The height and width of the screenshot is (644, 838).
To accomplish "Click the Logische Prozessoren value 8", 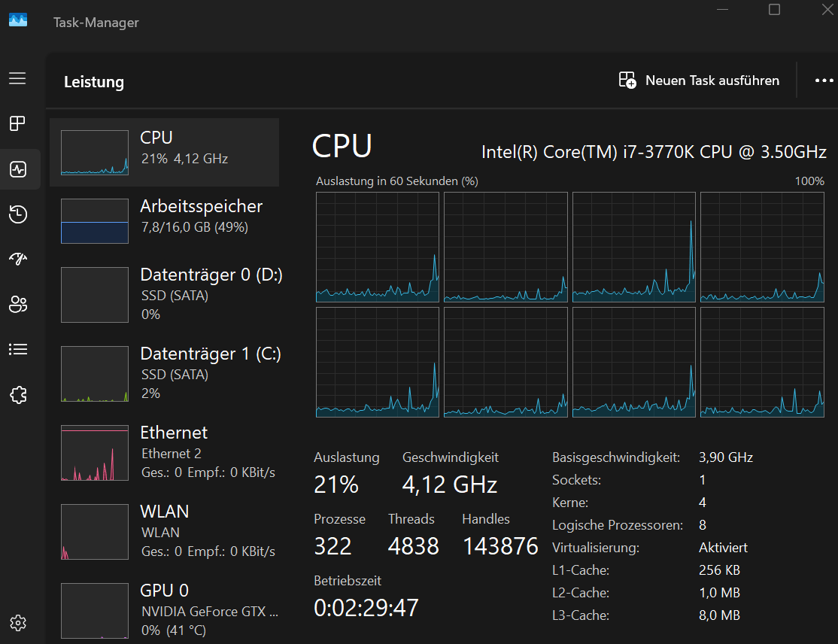I will click(x=703, y=525).
